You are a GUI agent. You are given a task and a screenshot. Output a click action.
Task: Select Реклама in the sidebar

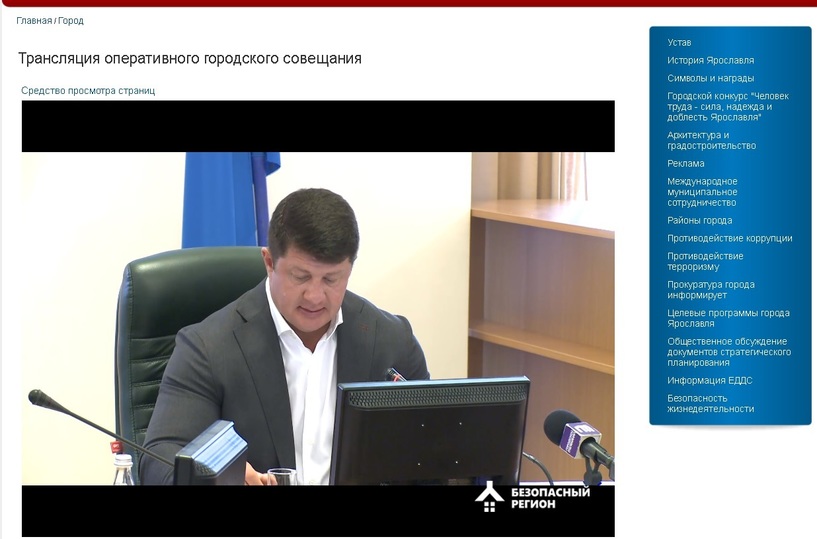tap(685, 164)
